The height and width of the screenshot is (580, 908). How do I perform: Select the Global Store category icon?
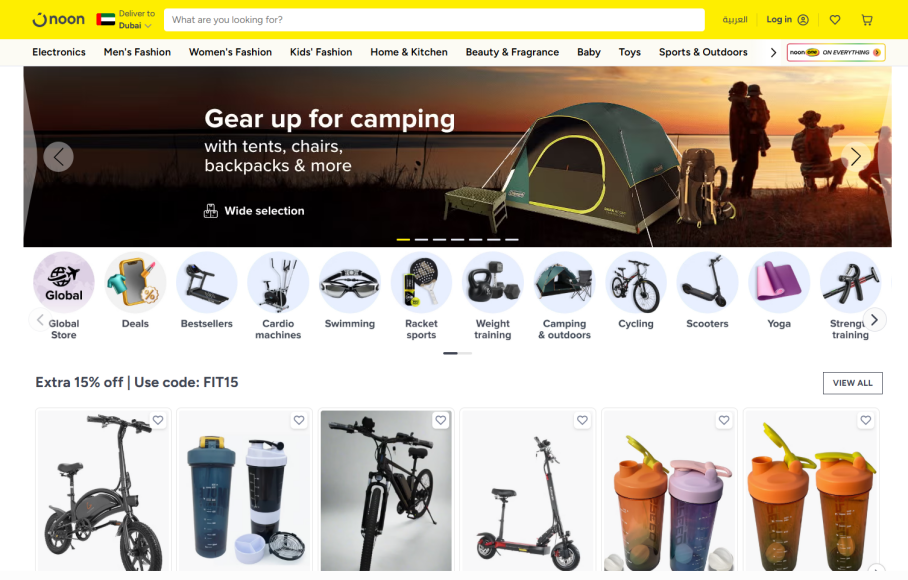pos(64,282)
